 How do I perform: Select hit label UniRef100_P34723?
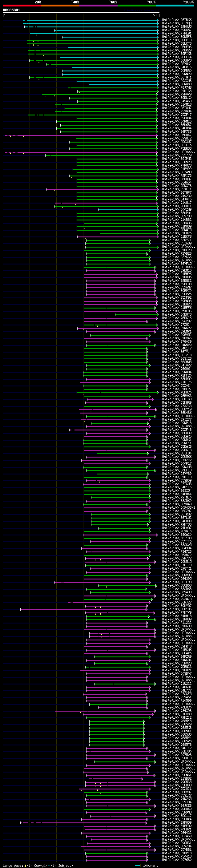pyautogui.click(x=177, y=551)
